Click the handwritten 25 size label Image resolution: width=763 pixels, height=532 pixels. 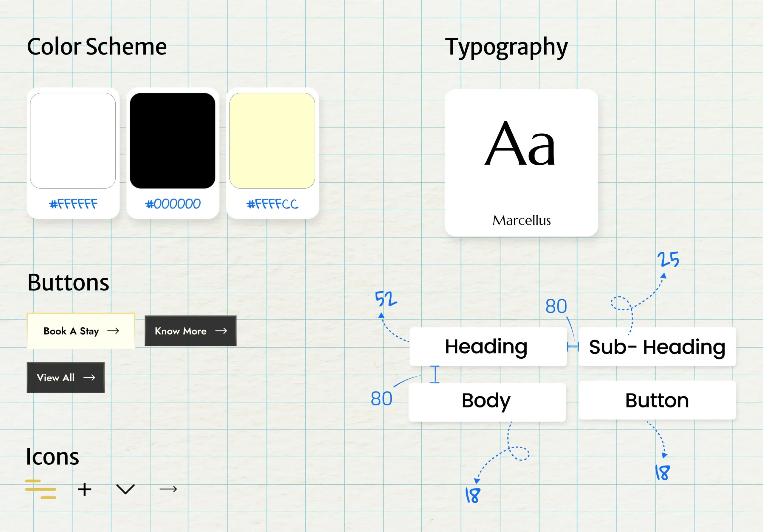click(x=668, y=259)
